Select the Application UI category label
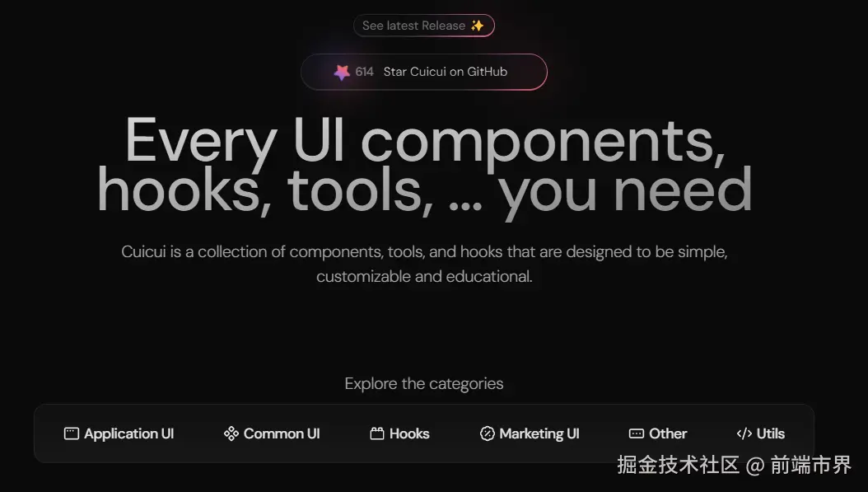 (x=129, y=433)
